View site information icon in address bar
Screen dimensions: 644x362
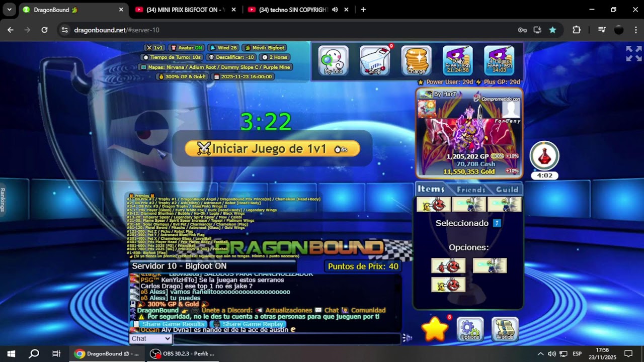click(x=64, y=30)
